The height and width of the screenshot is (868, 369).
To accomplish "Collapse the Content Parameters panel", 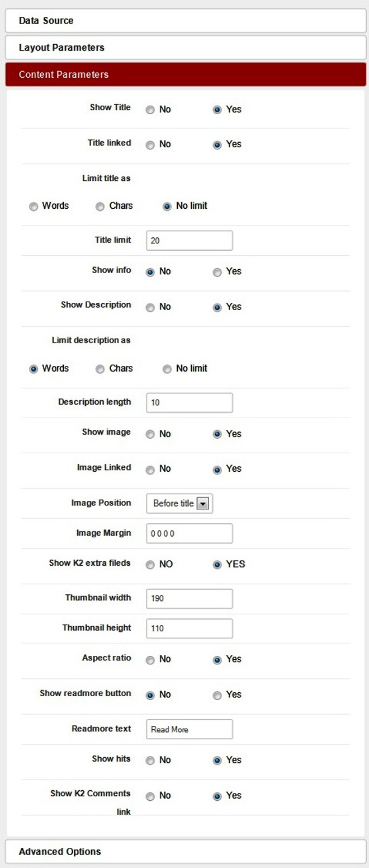I will 184,74.
